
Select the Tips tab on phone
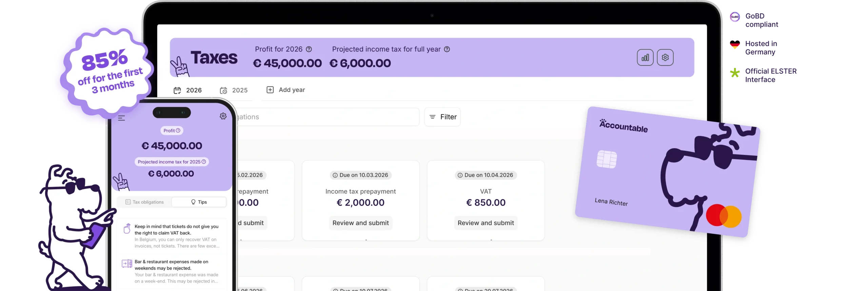[x=199, y=202]
